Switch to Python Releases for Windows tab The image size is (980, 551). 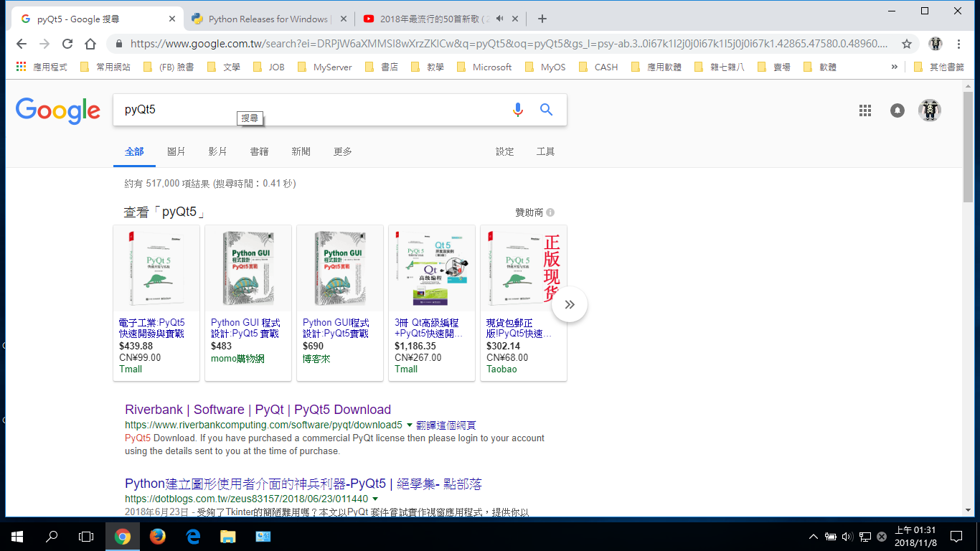(x=268, y=19)
